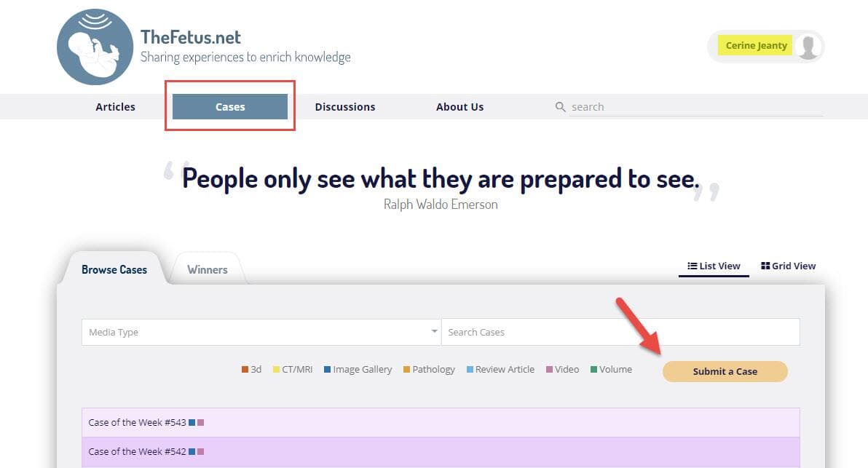Screen dimensions: 868x468
Task: Switch to List View
Action: click(x=714, y=266)
